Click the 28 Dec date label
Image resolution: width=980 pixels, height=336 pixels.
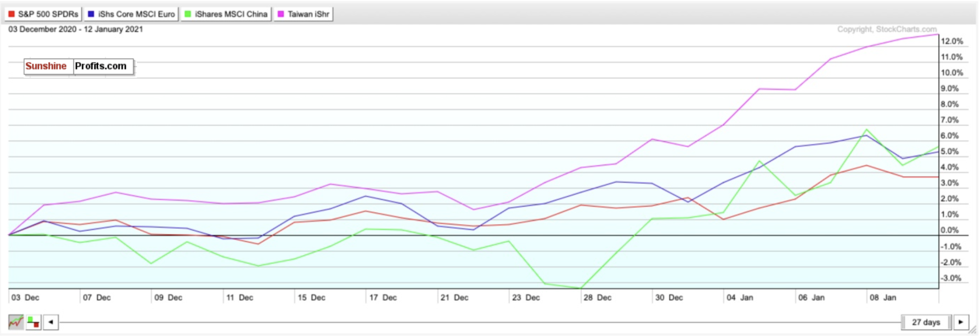tap(597, 298)
